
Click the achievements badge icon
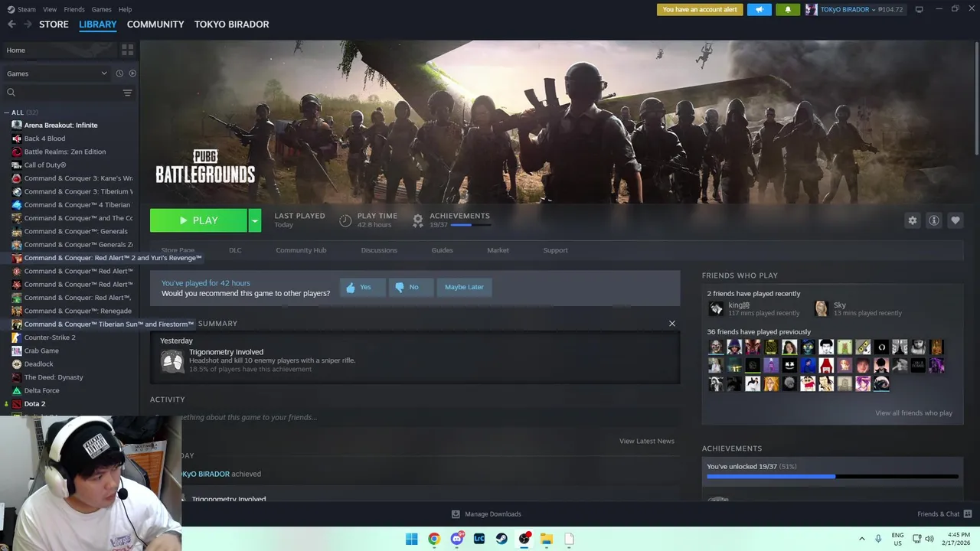[418, 220]
